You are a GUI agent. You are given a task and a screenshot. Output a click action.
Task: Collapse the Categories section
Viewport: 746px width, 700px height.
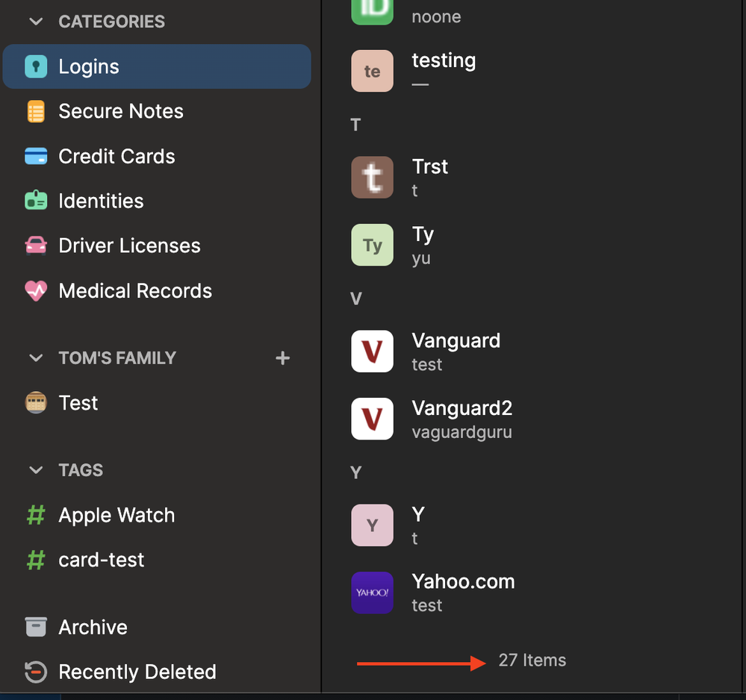(35, 22)
